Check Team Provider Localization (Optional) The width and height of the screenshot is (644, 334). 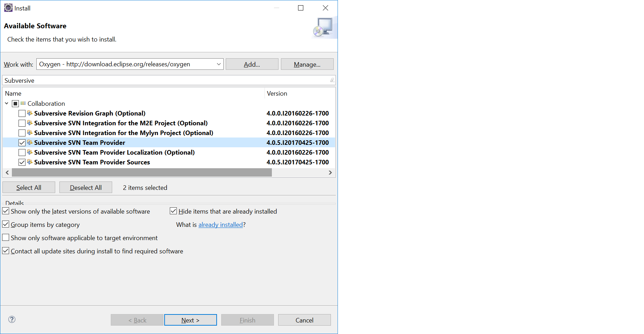pyautogui.click(x=22, y=153)
